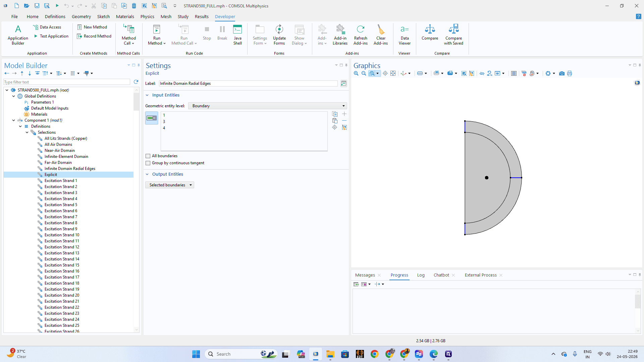Enable Group by continuous tangent
This screenshot has height=362, width=644.
click(x=148, y=163)
